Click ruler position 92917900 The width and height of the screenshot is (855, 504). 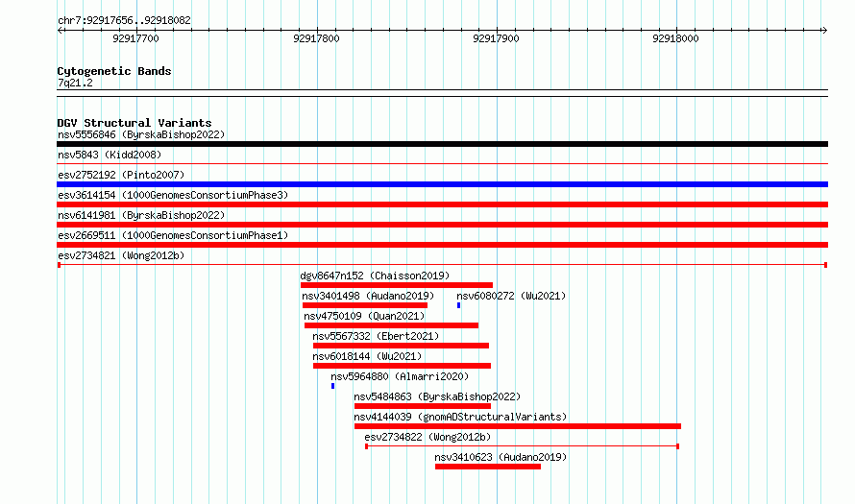497,38
